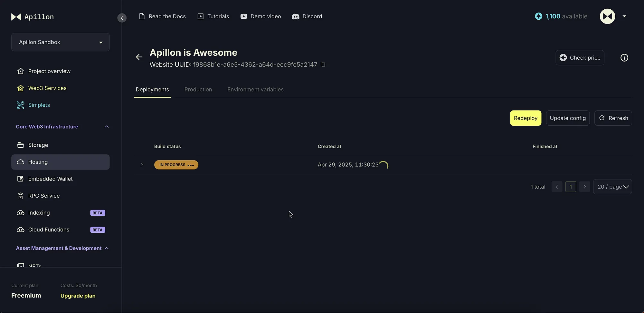644x313 pixels.
Task: Click the Web3 Services house icon
Action: point(21,88)
